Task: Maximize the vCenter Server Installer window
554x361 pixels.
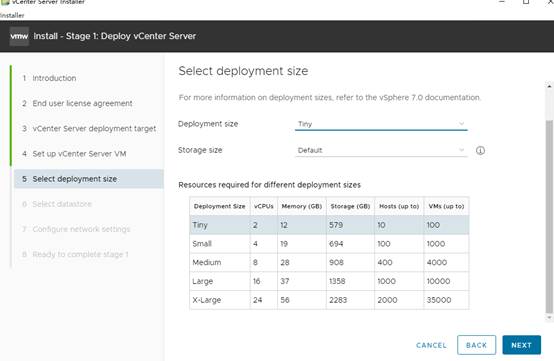Action: pyautogui.click(x=526, y=2)
